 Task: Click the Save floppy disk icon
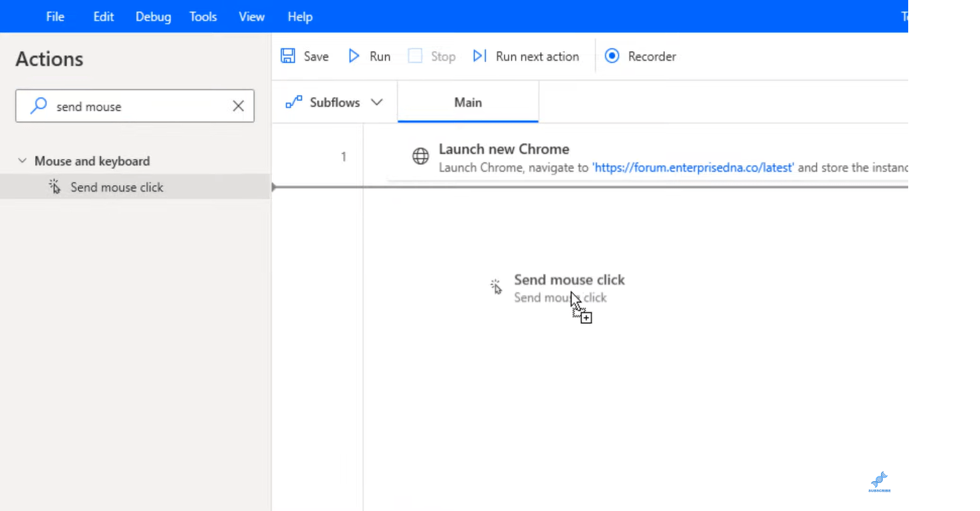click(288, 56)
